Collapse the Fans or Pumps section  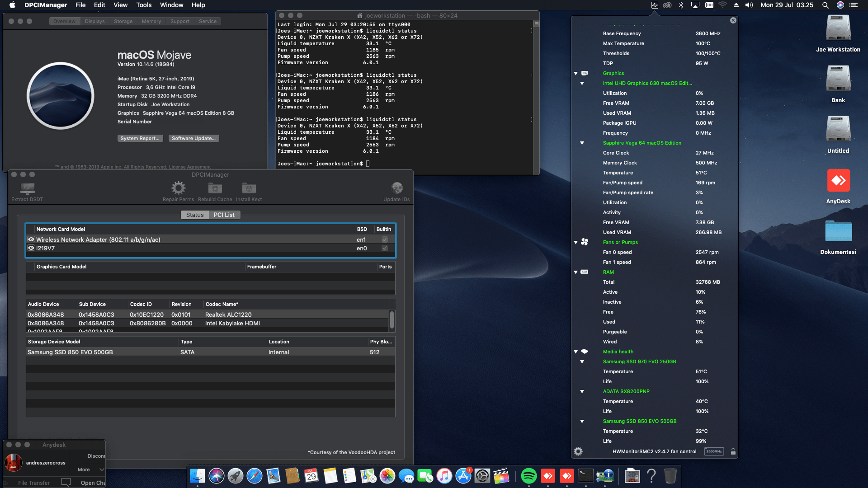[576, 242]
